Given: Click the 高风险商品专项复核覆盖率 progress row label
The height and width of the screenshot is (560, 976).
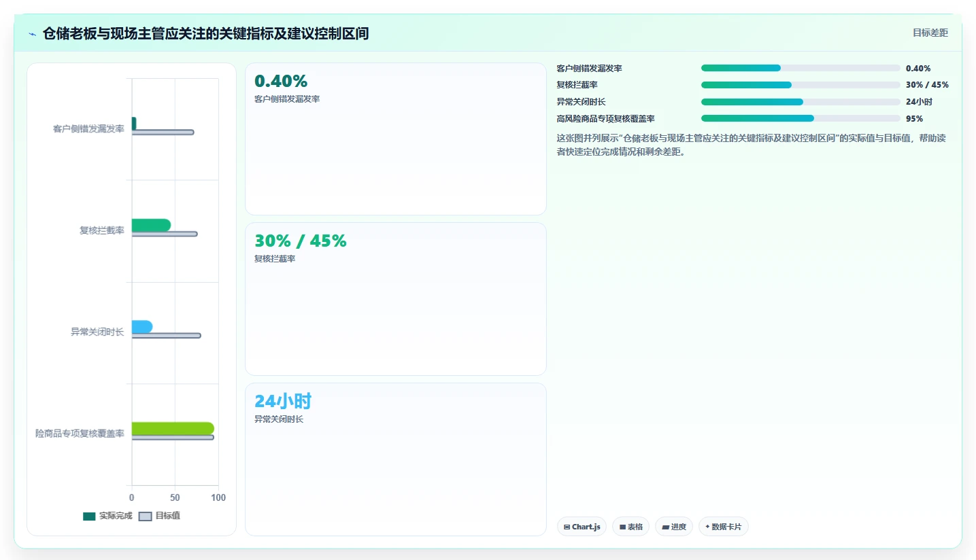Looking at the screenshot, I should 606,118.
